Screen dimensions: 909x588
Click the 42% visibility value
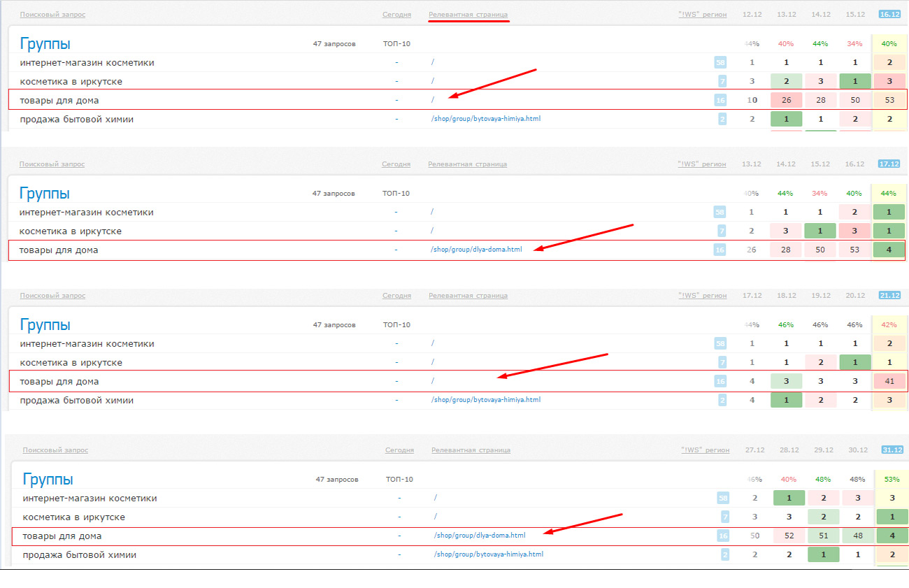[x=889, y=325]
